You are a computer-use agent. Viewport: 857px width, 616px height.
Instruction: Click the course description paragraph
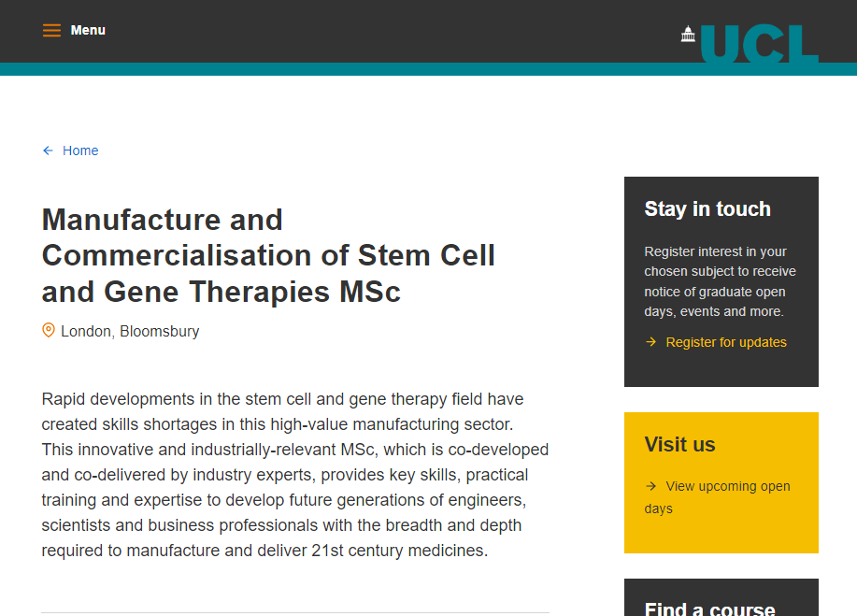pyautogui.click(x=294, y=475)
